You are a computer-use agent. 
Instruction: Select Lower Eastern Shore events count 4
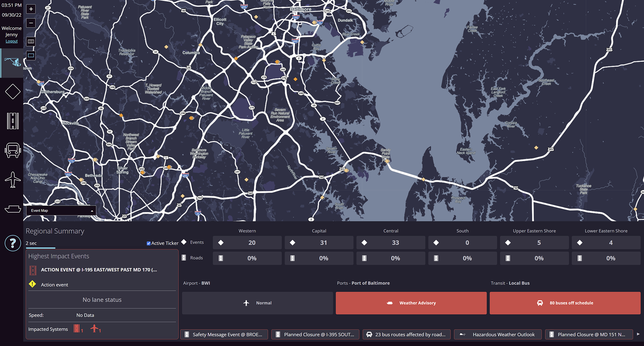pyautogui.click(x=606, y=242)
